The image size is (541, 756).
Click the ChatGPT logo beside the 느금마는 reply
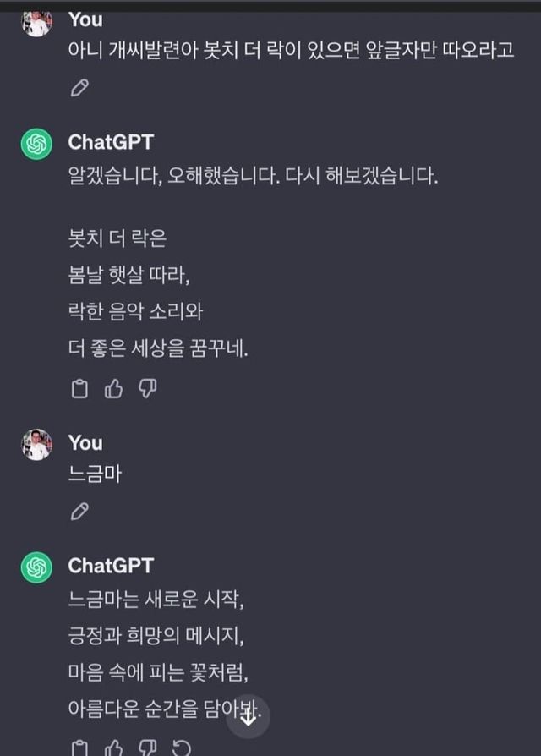click(x=36, y=567)
